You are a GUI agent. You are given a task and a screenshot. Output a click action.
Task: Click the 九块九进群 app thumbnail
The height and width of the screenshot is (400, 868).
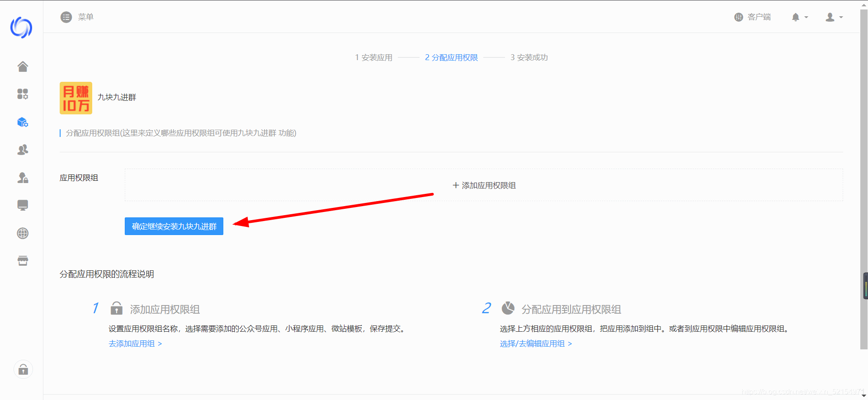point(76,98)
